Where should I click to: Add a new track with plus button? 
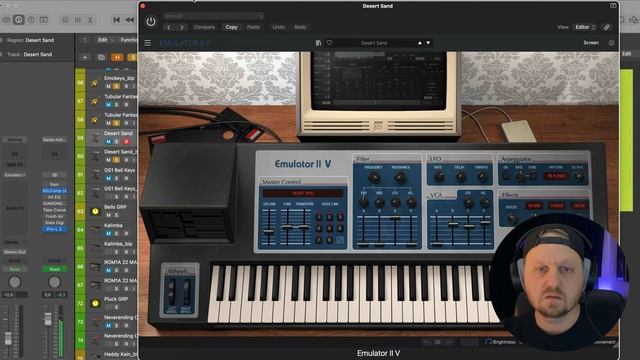pos(85,58)
